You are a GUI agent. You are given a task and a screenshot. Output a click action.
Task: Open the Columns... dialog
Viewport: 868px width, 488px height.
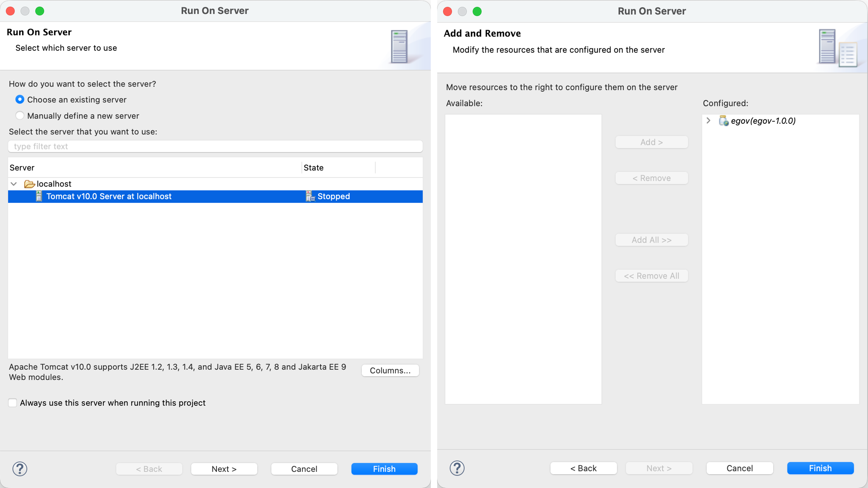coord(390,370)
